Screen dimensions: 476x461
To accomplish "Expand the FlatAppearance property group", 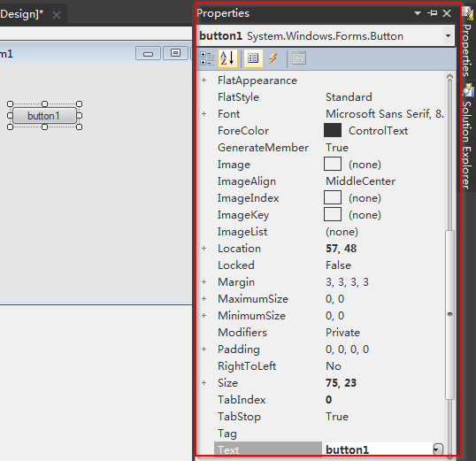I will pyautogui.click(x=204, y=81).
